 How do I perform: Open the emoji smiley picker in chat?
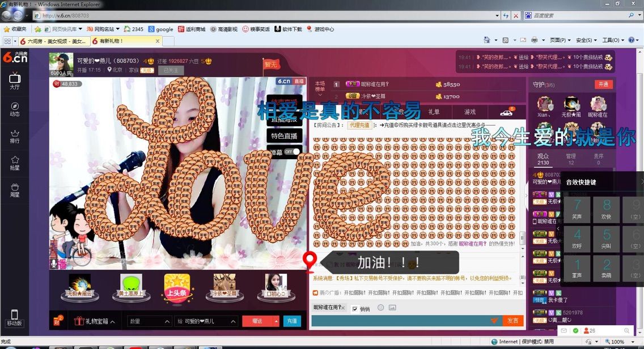pyautogui.click(x=381, y=308)
